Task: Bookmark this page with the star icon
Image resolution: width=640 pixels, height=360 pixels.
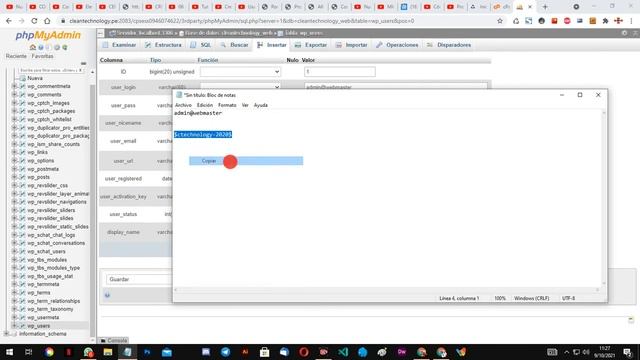Action: click(x=500, y=21)
